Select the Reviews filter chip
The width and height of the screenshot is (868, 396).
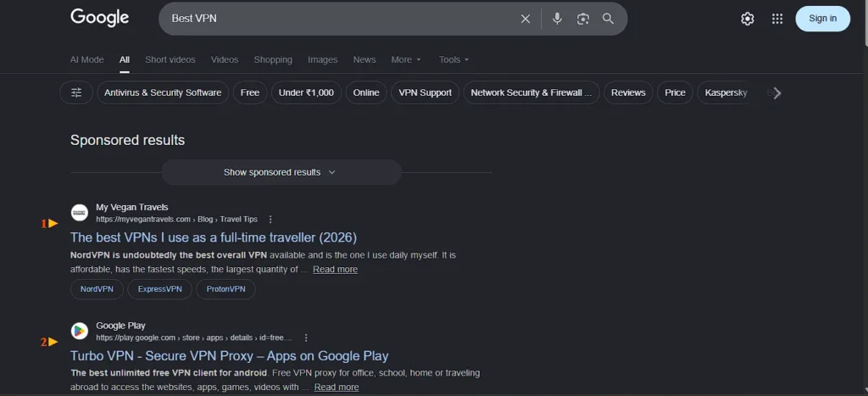(x=628, y=92)
